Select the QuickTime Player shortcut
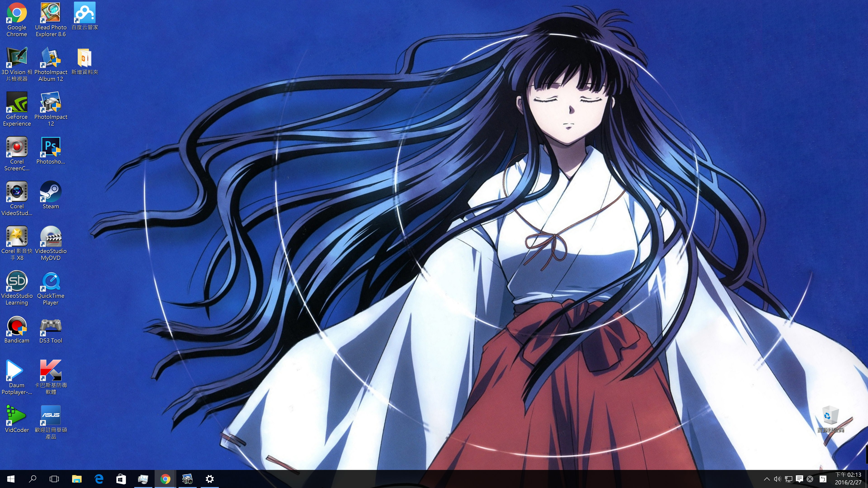Image resolution: width=868 pixels, height=488 pixels. [x=51, y=288]
